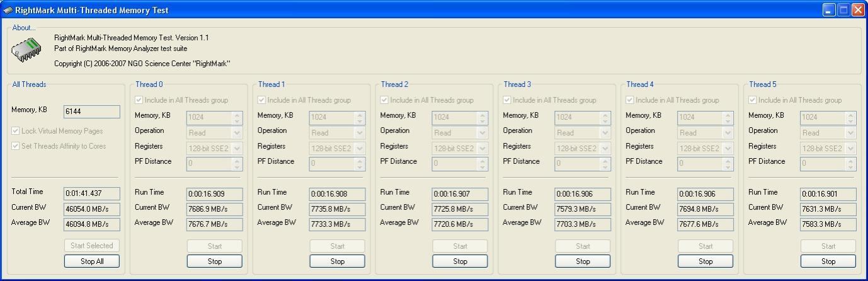Click Thread 3 Current BW 7579.3 MB/s
This screenshot has height=281, width=868.
[x=583, y=209]
